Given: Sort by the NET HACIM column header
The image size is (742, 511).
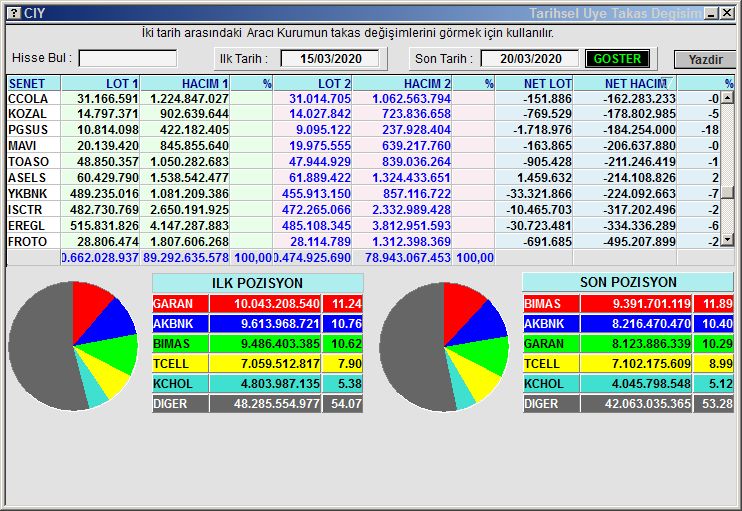Looking at the screenshot, I should [x=635, y=83].
